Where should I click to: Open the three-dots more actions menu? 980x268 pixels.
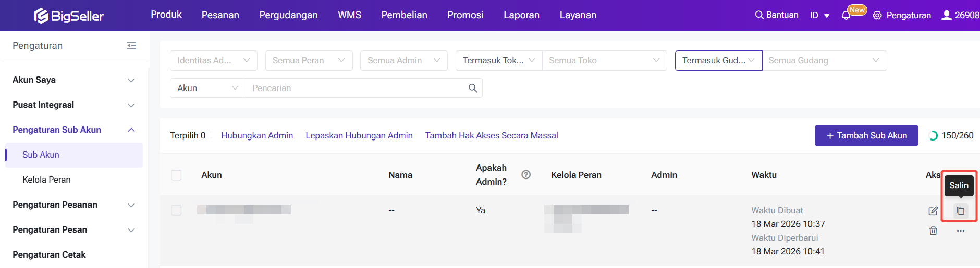point(960,231)
